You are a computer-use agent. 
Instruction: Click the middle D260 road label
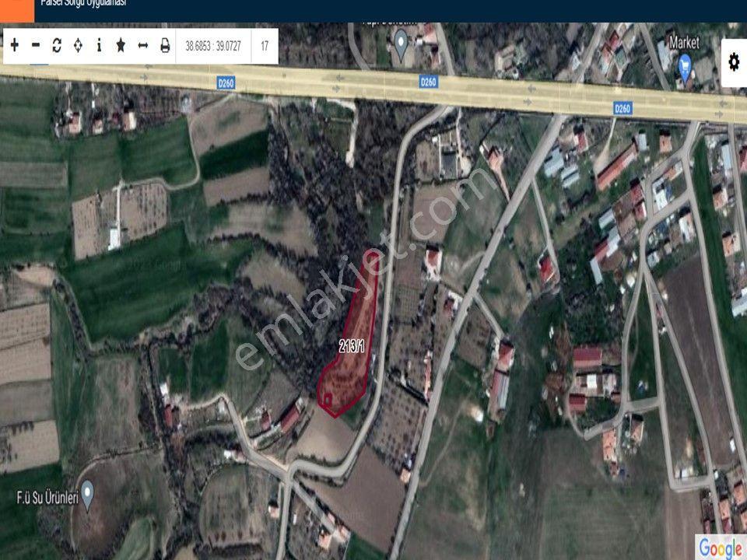point(428,82)
